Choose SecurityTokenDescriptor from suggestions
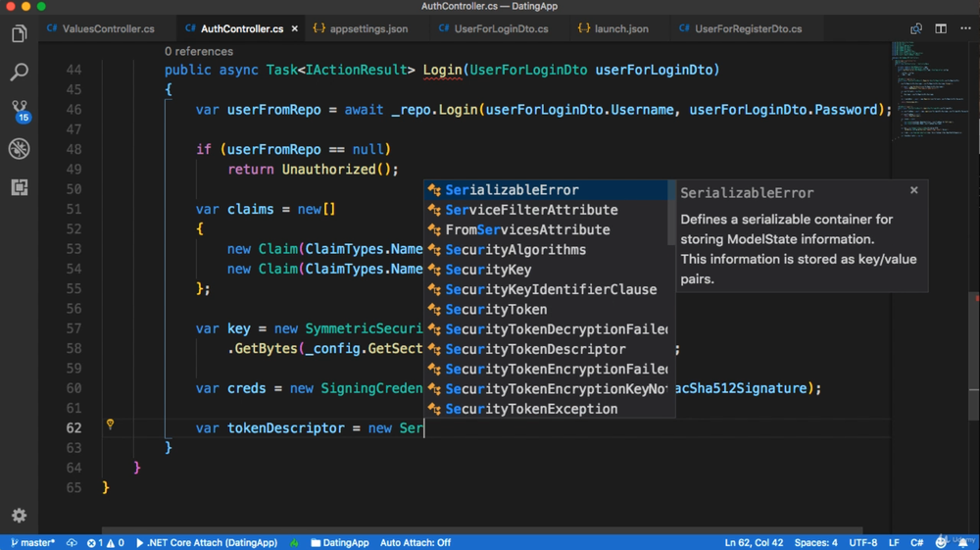980x550 pixels. coord(546,349)
